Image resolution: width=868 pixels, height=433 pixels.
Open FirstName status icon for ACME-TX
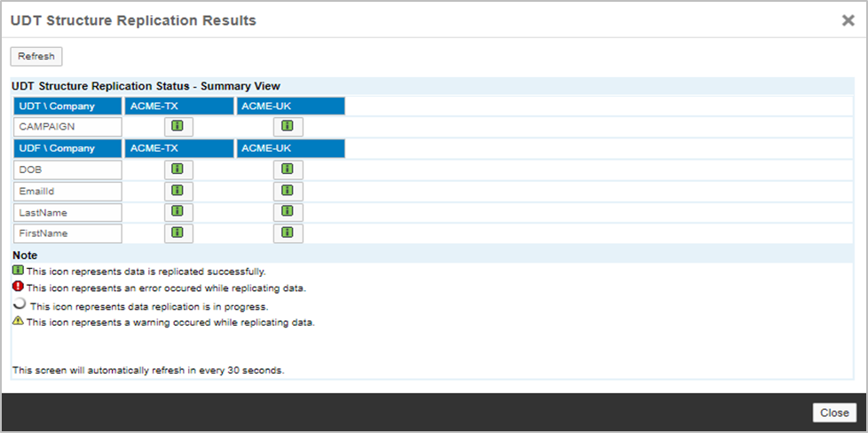(x=178, y=233)
